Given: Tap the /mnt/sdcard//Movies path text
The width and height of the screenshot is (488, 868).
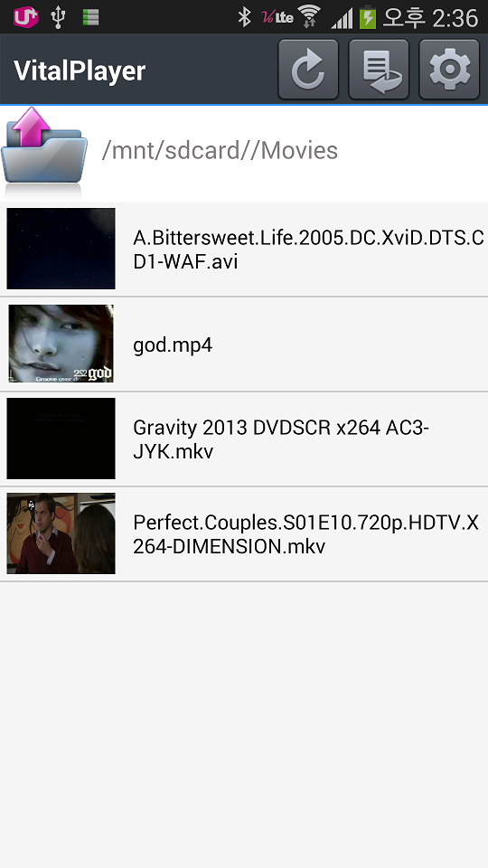Looking at the screenshot, I should coord(220,151).
